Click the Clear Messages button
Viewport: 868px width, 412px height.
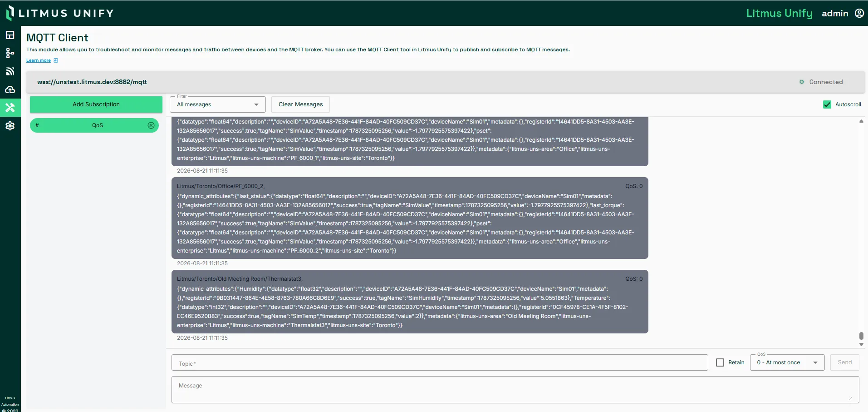coord(301,104)
